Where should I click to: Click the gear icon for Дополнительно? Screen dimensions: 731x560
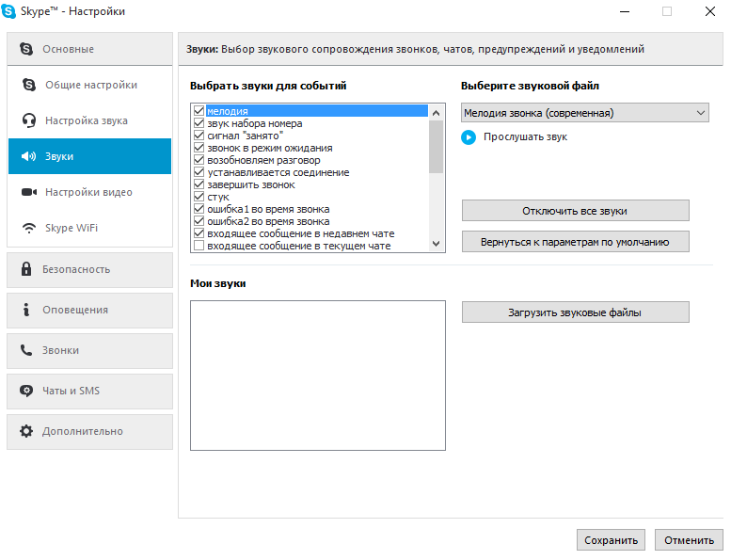click(x=26, y=431)
